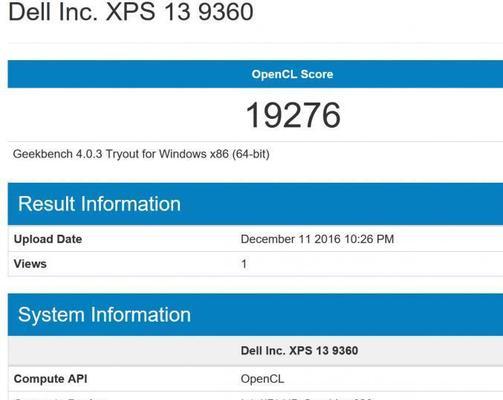Select the OpenCL Score header bar
This screenshot has height=400, width=503.
255,74
